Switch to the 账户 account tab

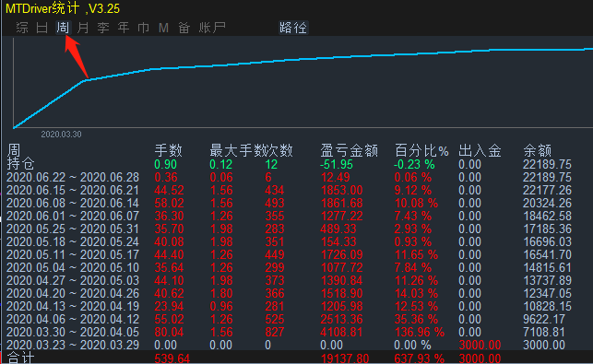(212, 28)
